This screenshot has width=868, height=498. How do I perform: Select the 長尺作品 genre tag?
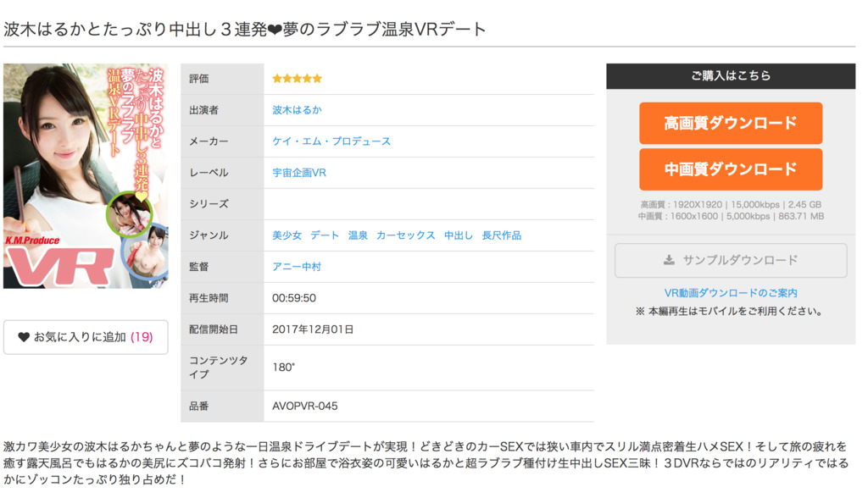pyautogui.click(x=502, y=235)
